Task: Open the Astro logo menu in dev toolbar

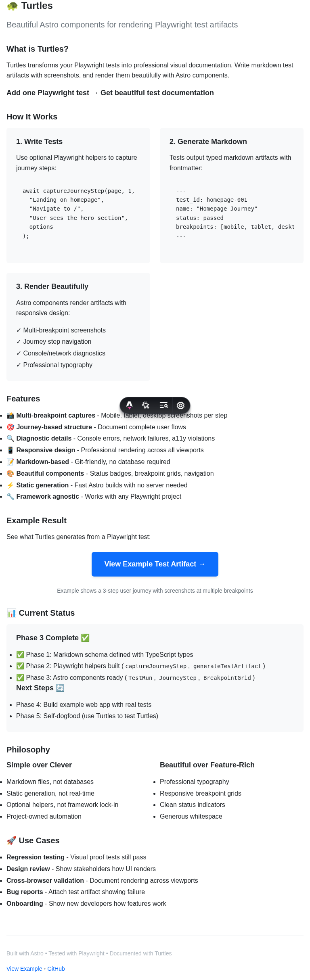Action: point(129,405)
